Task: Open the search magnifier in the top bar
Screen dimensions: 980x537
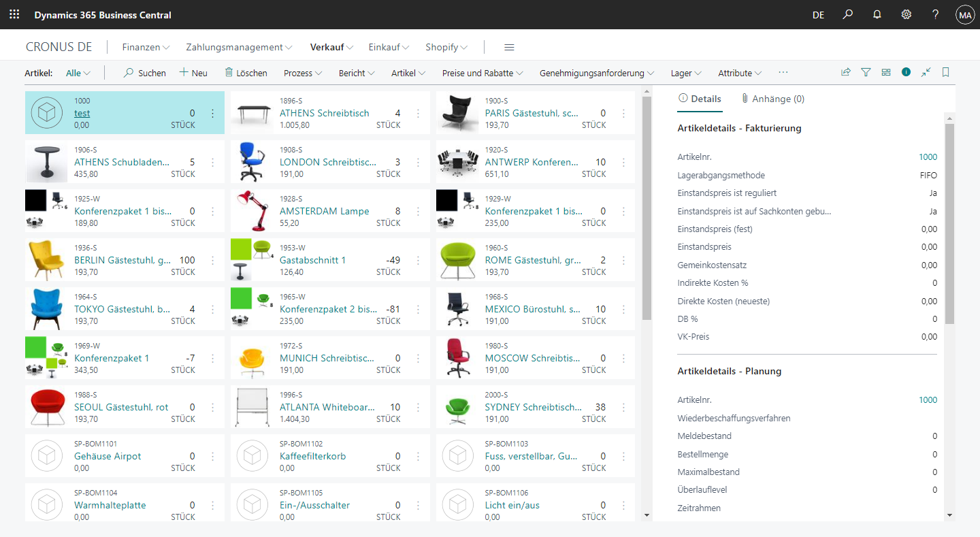Action: [847, 14]
